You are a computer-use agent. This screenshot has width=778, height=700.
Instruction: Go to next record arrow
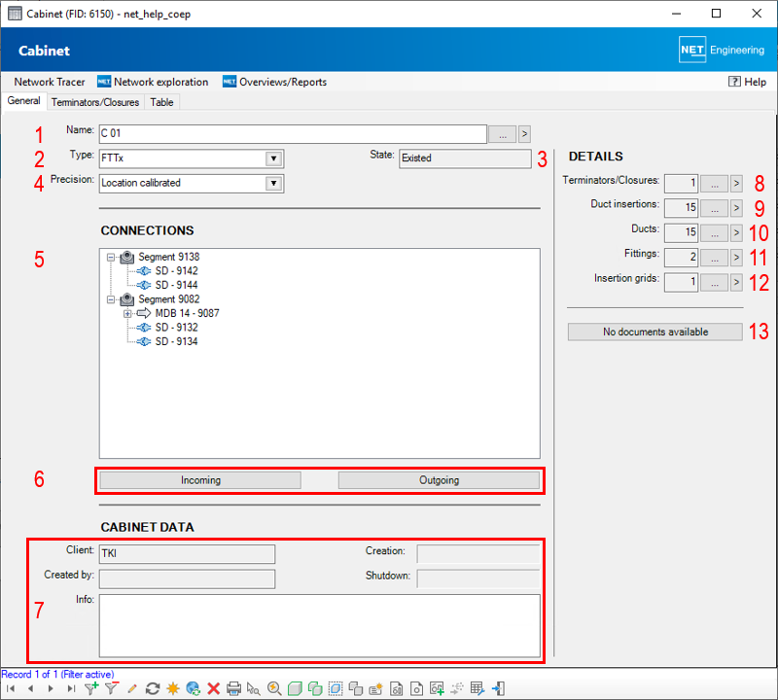[51, 688]
